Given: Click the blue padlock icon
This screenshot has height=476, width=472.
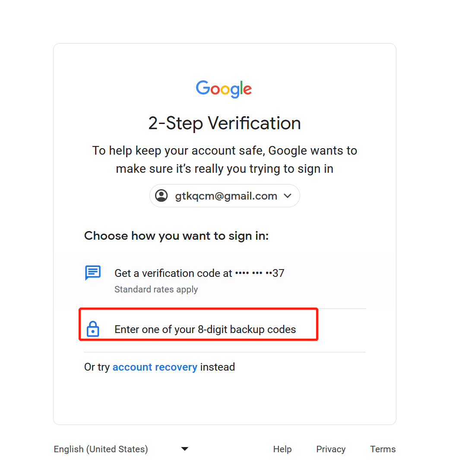Looking at the screenshot, I should 93,329.
